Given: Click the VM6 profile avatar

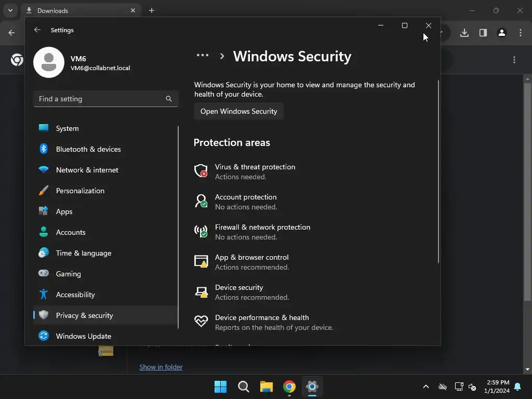Looking at the screenshot, I should [x=49, y=62].
